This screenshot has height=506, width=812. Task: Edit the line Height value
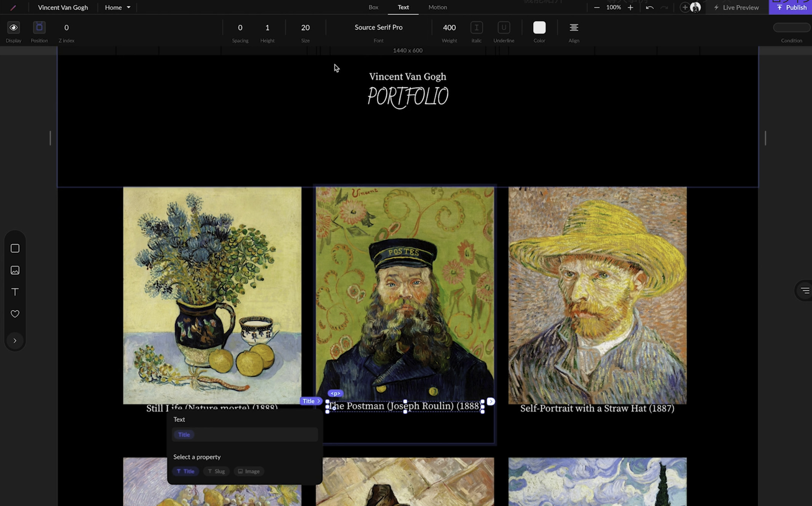[267, 27]
